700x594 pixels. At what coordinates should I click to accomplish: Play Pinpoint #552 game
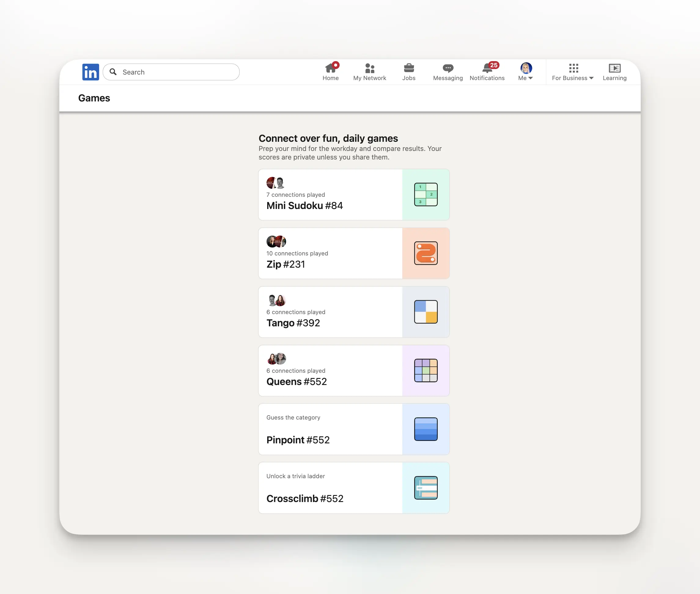tap(298, 440)
